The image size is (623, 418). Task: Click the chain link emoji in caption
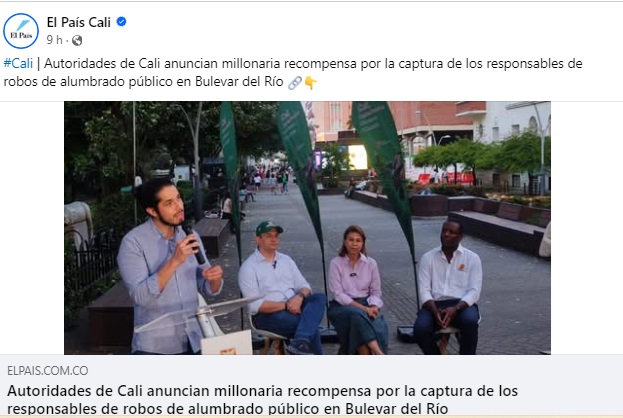294,83
